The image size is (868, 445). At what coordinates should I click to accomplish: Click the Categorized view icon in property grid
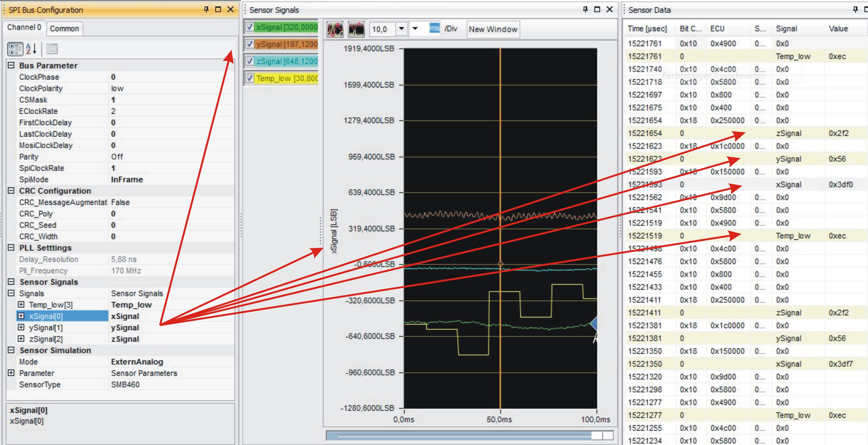[x=15, y=49]
